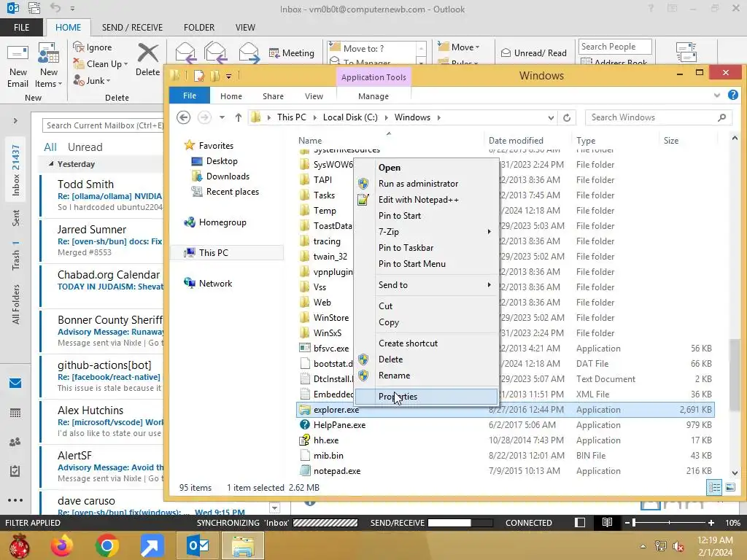This screenshot has height=560, width=747.
Task: Open explorer Manage tab
Action: [x=373, y=96]
